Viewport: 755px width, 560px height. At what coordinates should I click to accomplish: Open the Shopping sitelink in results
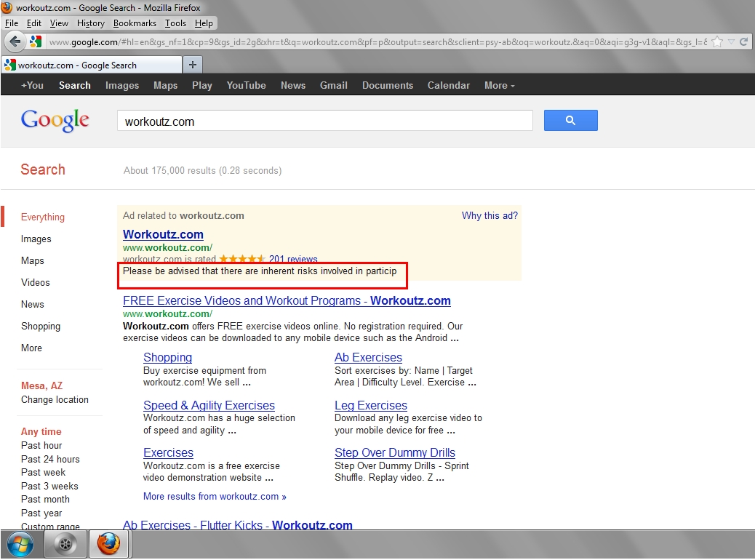tap(167, 357)
